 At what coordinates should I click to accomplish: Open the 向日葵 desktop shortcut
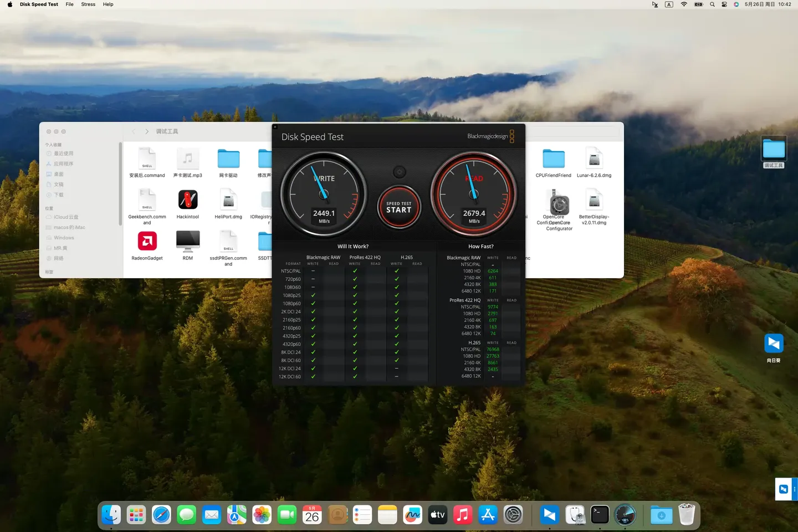774,344
